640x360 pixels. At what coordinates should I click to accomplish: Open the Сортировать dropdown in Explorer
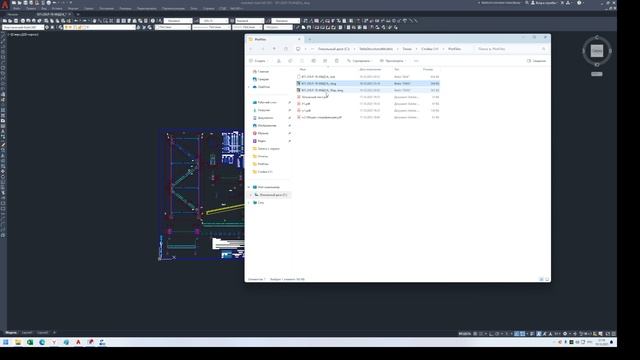358,61
